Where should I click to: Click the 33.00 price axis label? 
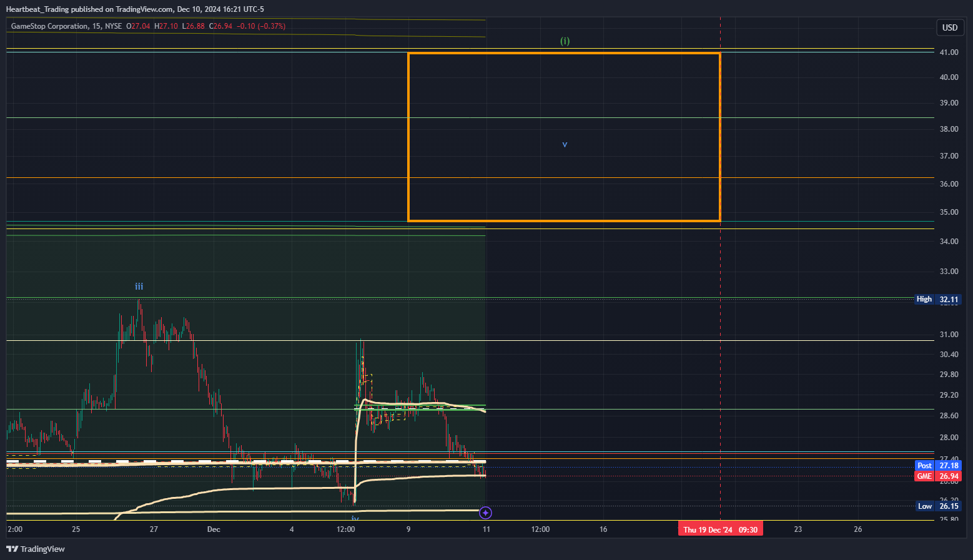[949, 272]
